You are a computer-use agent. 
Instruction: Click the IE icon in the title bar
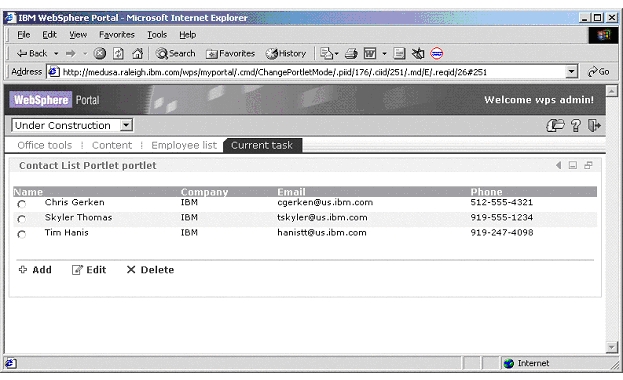(10, 18)
